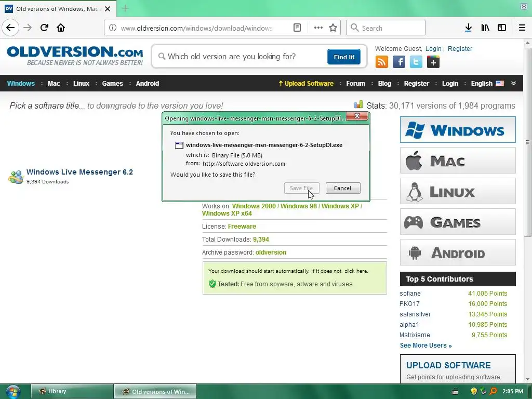Cancel the file download dialog
532x399 pixels.
pyautogui.click(x=343, y=188)
